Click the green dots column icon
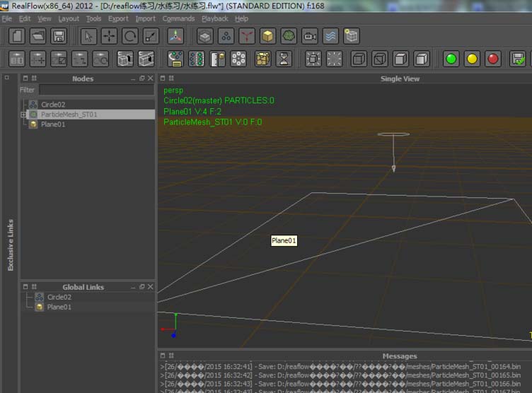Viewport: 532px width, 393px height. (x=197, y=59)
